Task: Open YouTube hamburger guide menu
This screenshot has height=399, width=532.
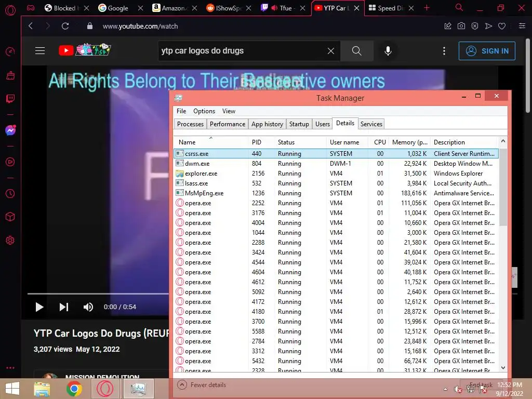Action: pyautogui.click(x=40, y=50)
